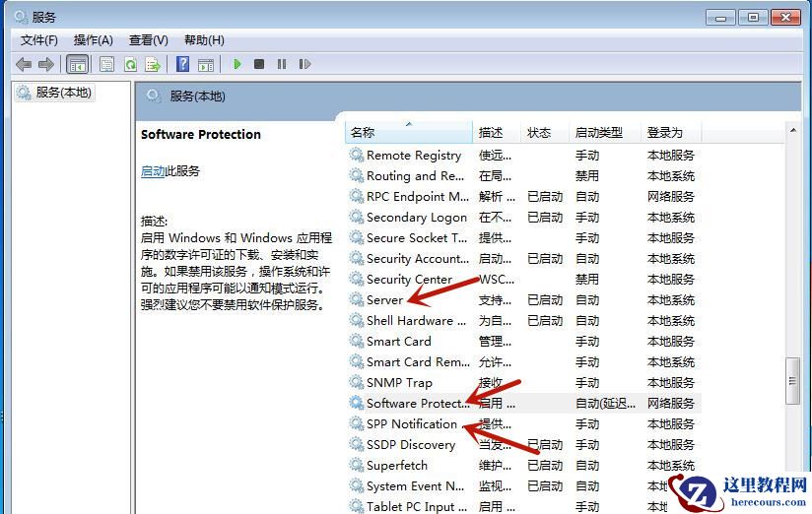Restart the service with the restart icon
Image resolution: width=812 pixels, height=514 pixels.
[x=304, y=64]
